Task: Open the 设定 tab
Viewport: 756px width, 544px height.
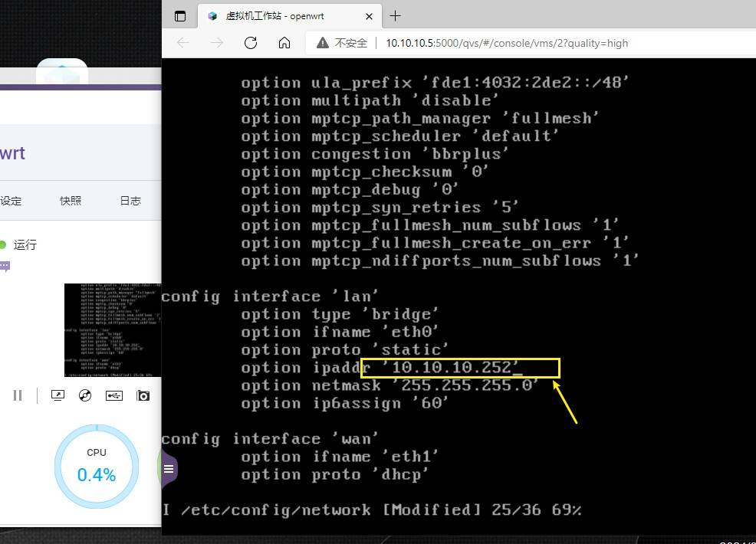Action: (11, 201)
